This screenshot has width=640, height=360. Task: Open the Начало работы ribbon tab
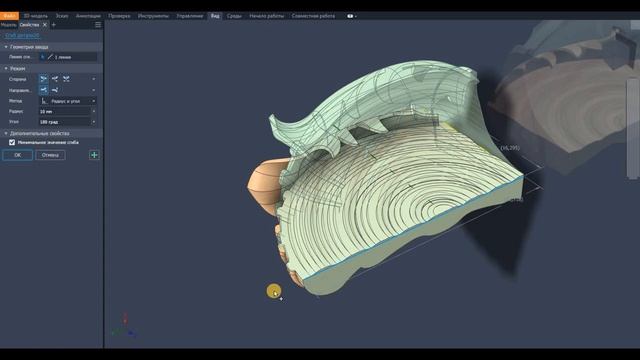click(x=267, y=16)
